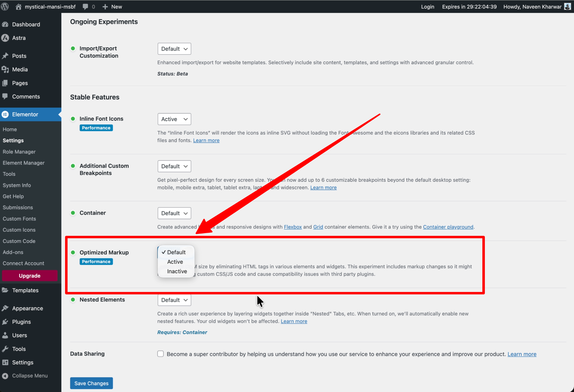Click the Appearance paintbrush icon
The height and width of the screenshot is (392, 574).
(x=5, y=308)
